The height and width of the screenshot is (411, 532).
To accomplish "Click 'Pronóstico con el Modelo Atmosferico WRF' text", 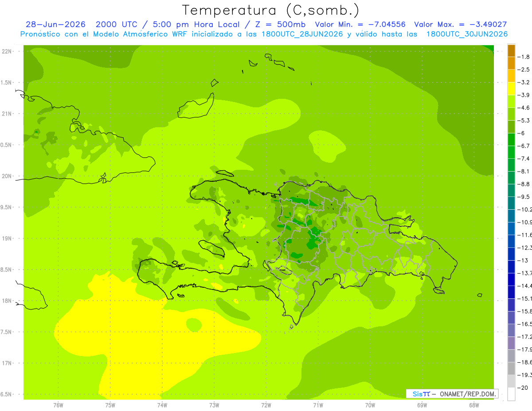I will point(105,34).
